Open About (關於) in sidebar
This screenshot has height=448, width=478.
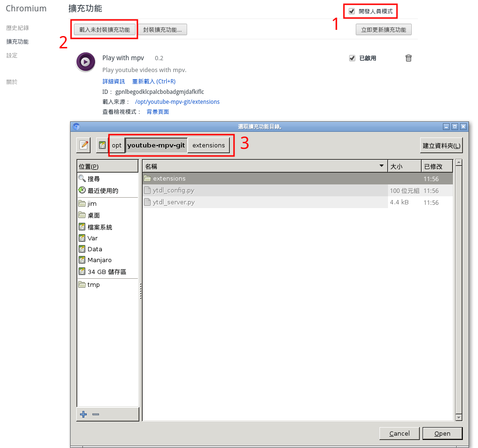tap(11, 82)
